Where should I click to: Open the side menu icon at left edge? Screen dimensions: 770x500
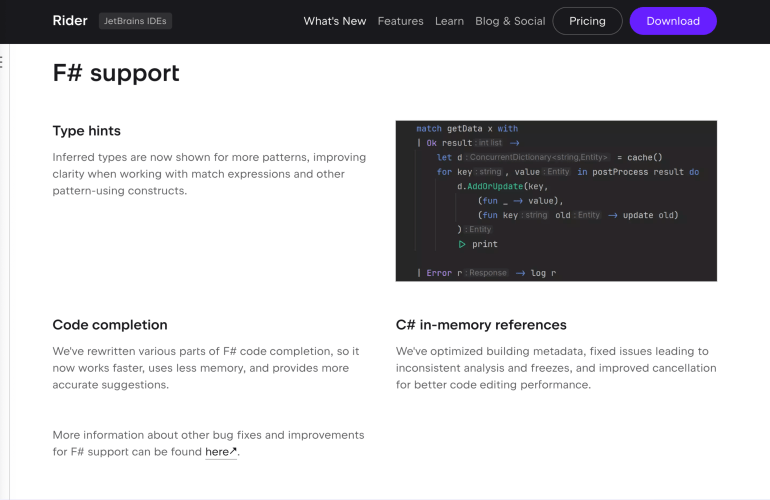point(2,62)
